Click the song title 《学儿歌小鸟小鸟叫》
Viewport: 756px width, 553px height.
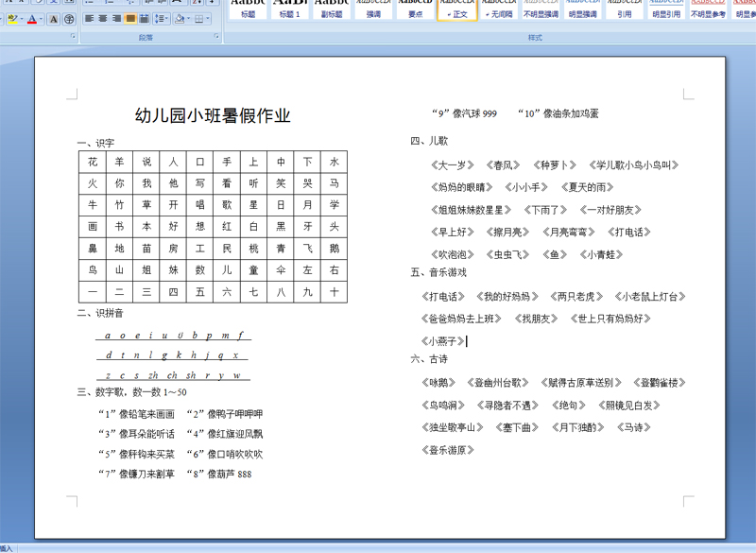tap(633, 165)
